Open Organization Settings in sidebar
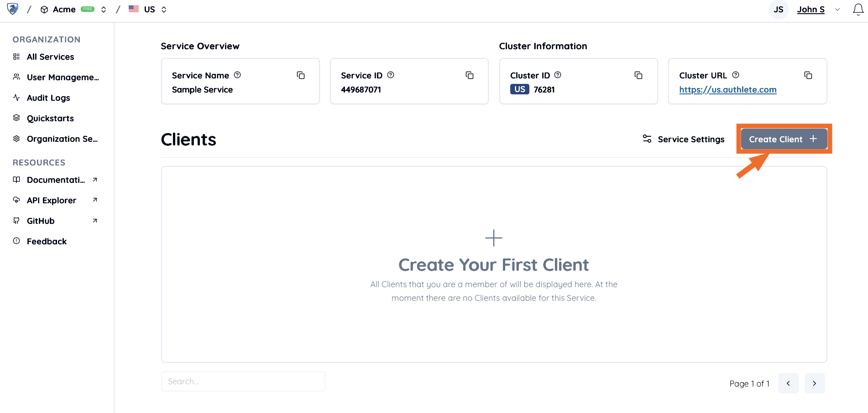 pos(62,139)
